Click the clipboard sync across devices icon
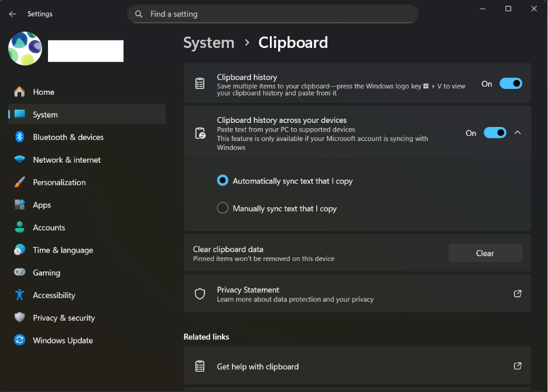 pos(200,133)
